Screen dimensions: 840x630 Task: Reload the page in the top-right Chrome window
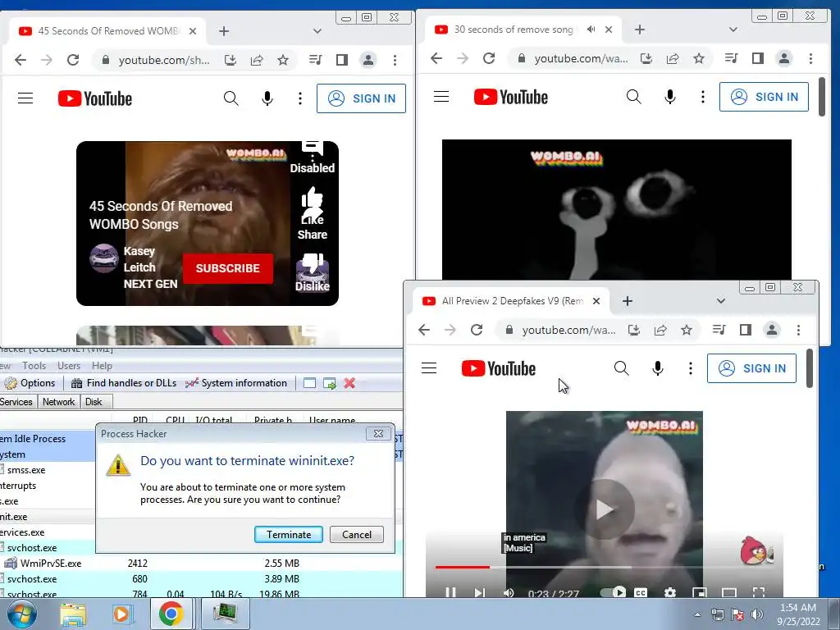[x=489, y=58]
